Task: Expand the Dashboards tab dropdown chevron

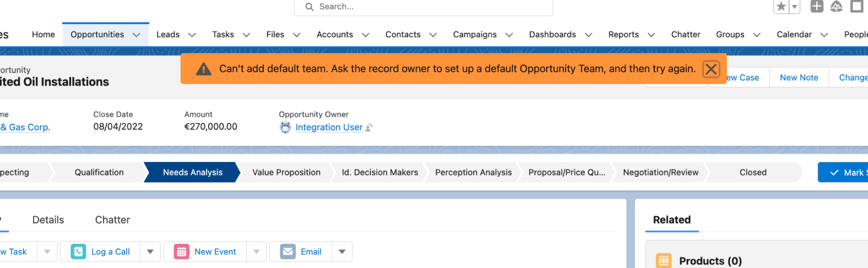Action: 588,35
